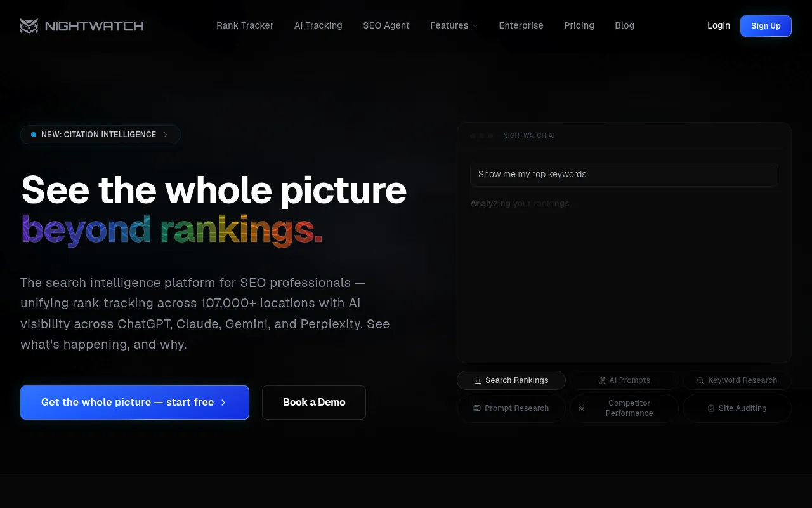Click the NEW: CITATION INTELLIGENCE badge text
The height and width of the screenshot is (508, 812).
(98, 135)
